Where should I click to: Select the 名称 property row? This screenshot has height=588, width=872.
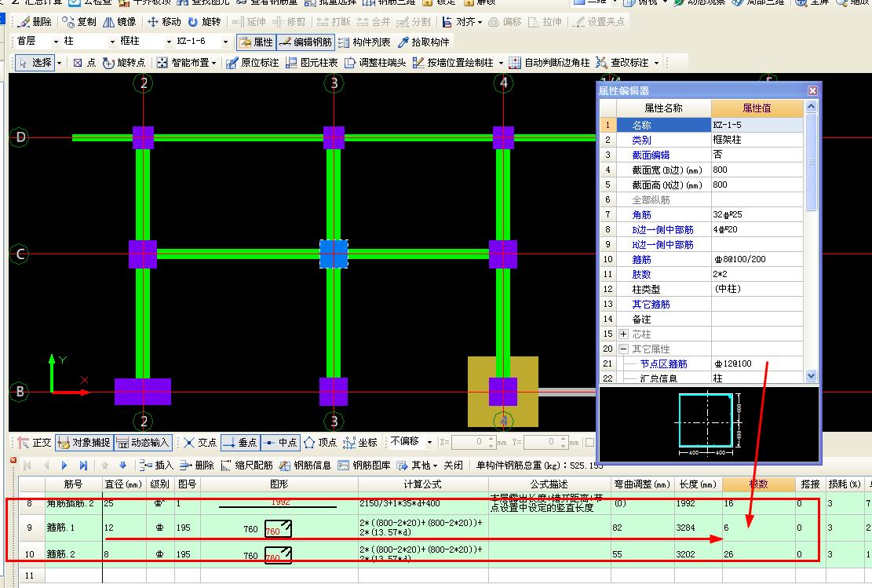701,125
